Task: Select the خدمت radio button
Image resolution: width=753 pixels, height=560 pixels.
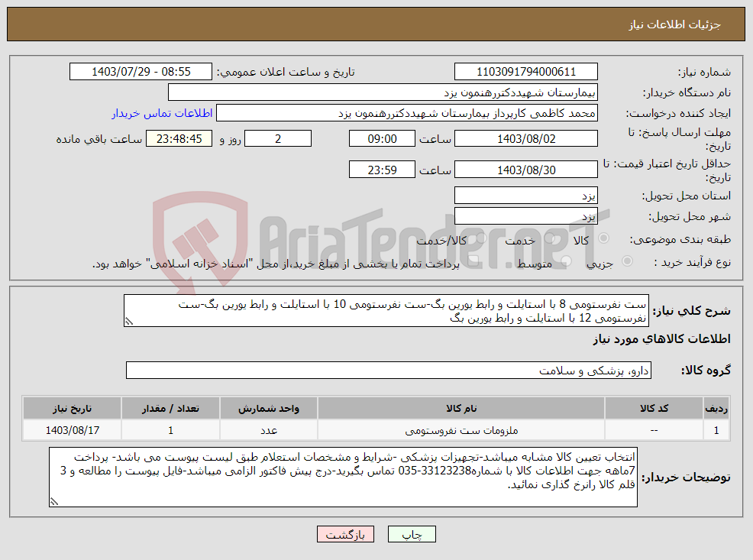Action: pos(551,238)
